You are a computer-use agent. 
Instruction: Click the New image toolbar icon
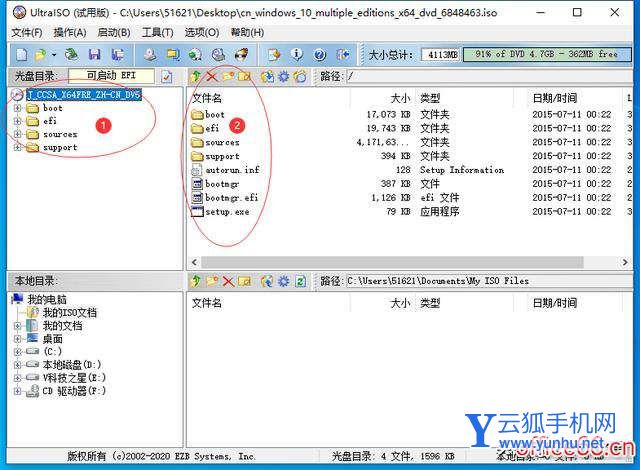[x=22, y=54]
